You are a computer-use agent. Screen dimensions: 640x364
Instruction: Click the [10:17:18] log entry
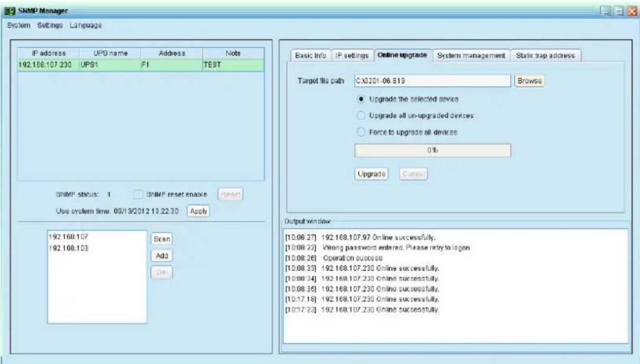click(x=362, y=299)
